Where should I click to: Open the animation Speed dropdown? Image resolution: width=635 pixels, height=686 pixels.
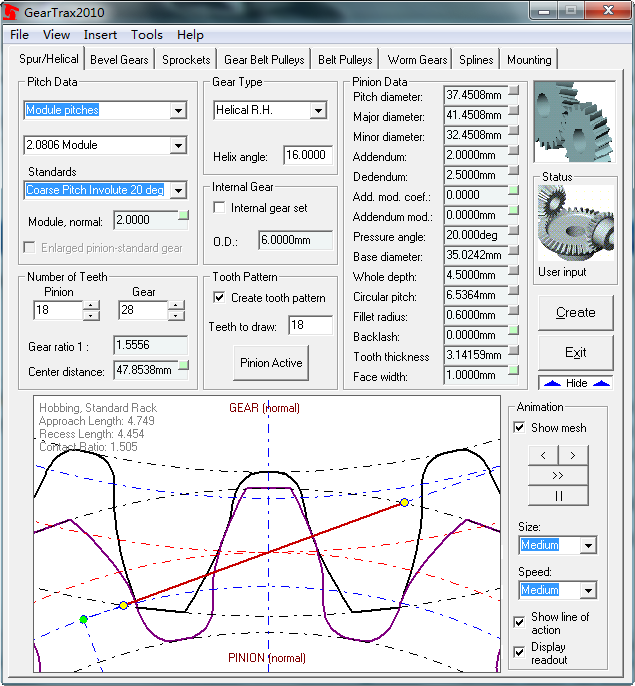588,590
